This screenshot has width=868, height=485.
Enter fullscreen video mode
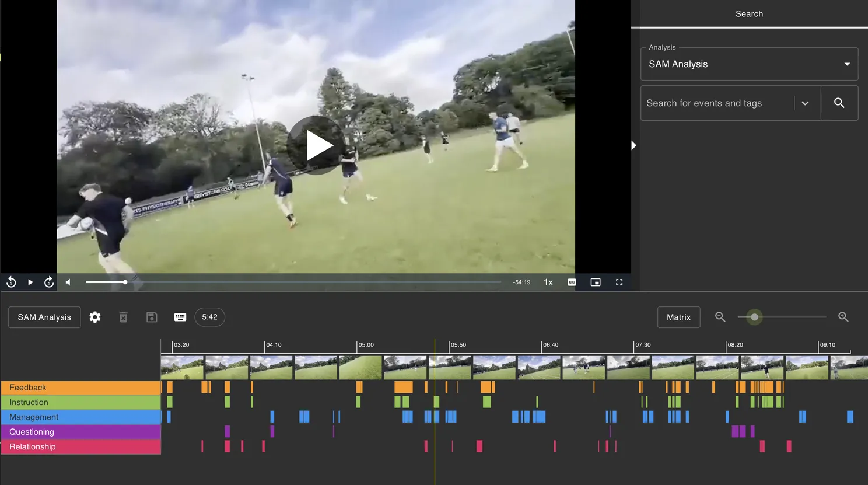pyautogui.click(x=619, y=282)
